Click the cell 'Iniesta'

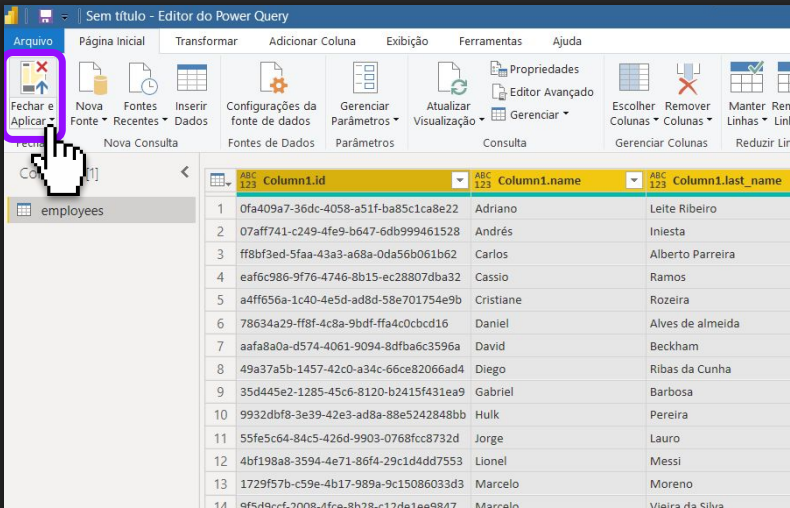point(718,231)
